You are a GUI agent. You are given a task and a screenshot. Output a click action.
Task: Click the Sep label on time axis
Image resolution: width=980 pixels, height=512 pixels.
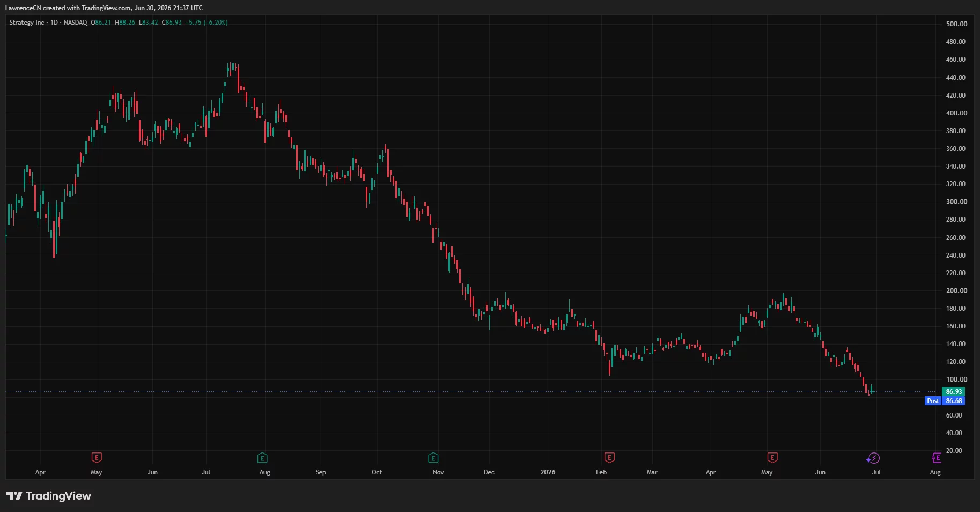(321, 472)
